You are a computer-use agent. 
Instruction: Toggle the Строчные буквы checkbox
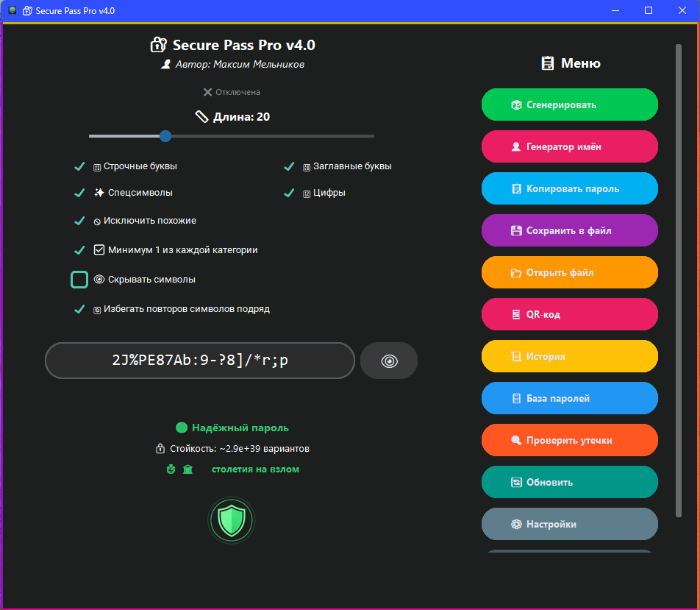click(79, 167)
